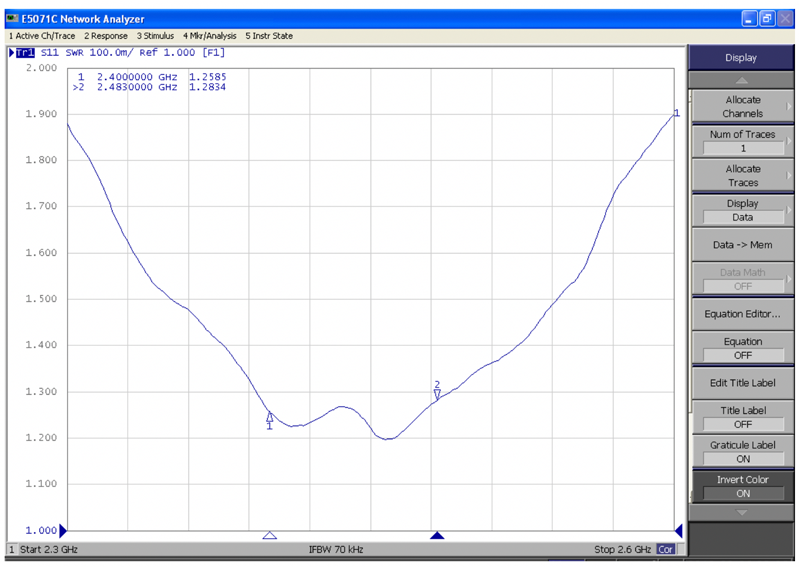Click marker 1 triangle on the trace

269,417
